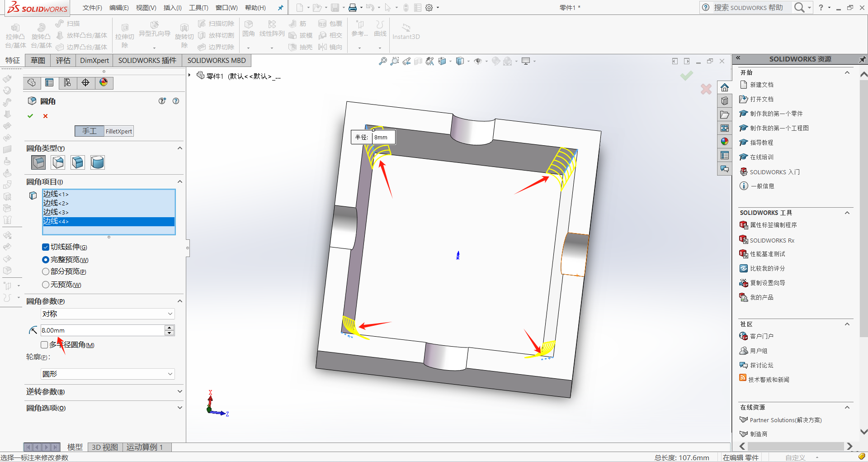Expand the fillet options (圆角选项) section
Viewport: 868px width, 462px height.
pyautogui.click(x=179, y=408)
